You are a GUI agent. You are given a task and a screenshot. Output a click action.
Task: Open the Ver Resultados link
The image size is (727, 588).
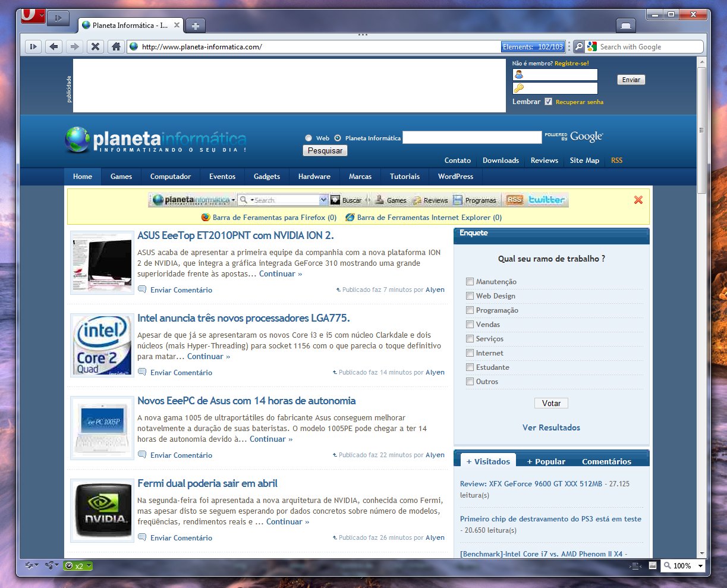tap(551, 427)
